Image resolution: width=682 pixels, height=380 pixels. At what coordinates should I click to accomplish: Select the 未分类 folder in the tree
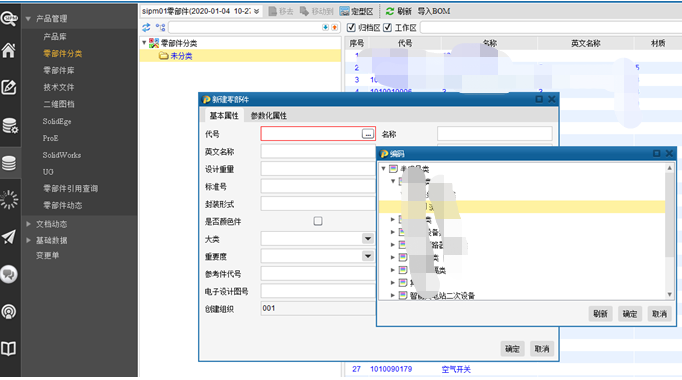click(x=176, y=56)
